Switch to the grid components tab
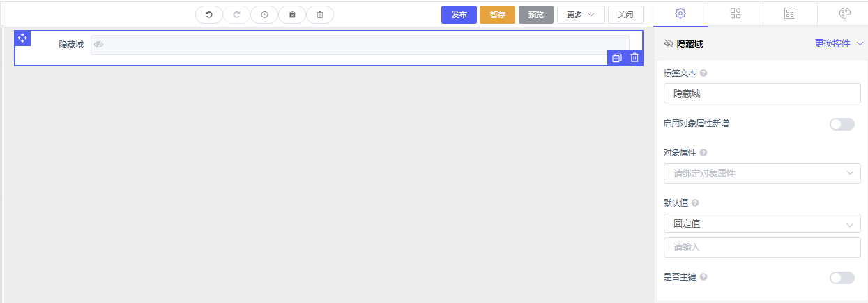868x303 pixels. [735, 13]
